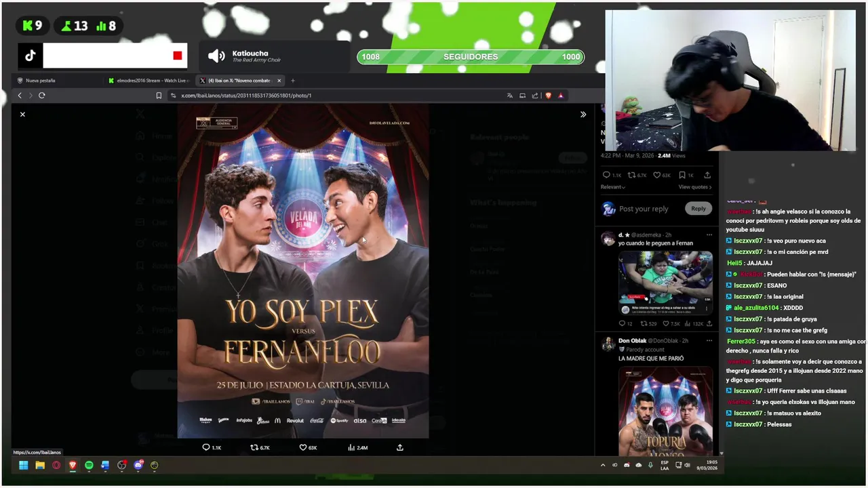Open Don Oblak's profile name
Image resolution: width=868 pixels, height=488 pixels.
[x=632, y=341]
